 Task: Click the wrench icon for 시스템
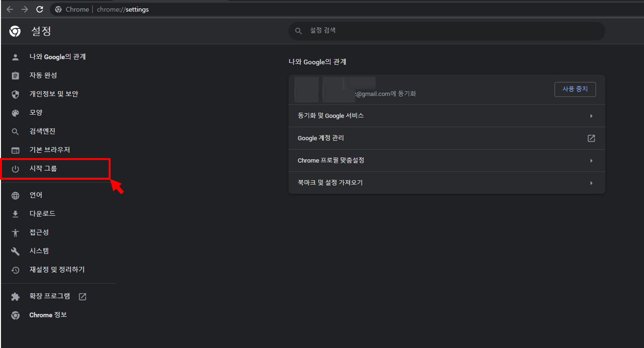15,251
